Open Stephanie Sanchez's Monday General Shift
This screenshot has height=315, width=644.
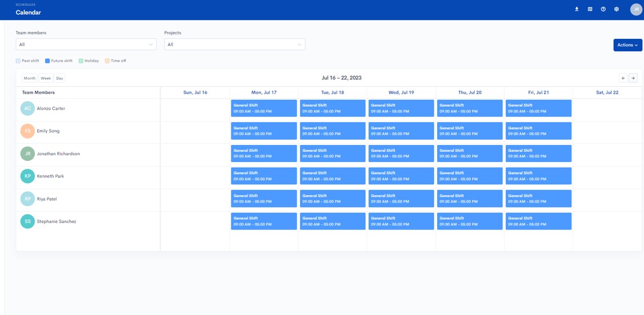click(264, 221)
